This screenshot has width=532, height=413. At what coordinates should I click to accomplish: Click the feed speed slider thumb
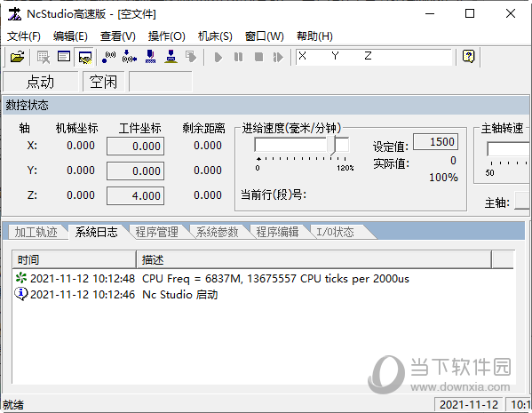(331, 146)
